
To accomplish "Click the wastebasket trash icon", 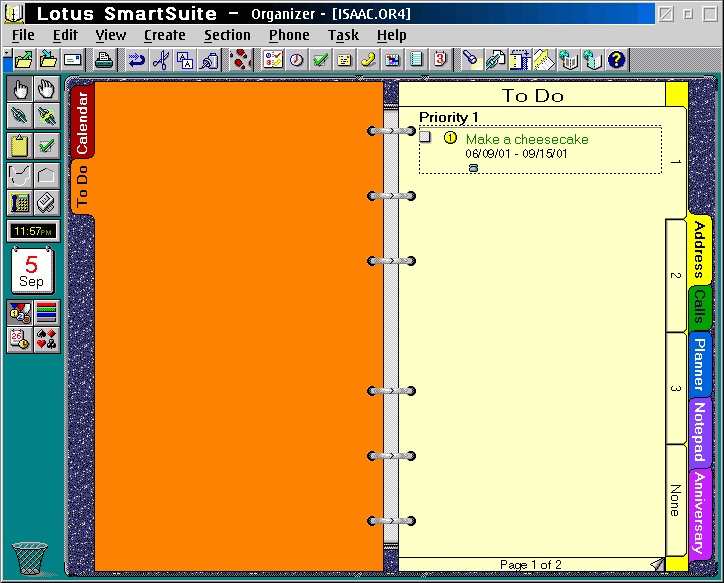I will [x=30, y=559].
